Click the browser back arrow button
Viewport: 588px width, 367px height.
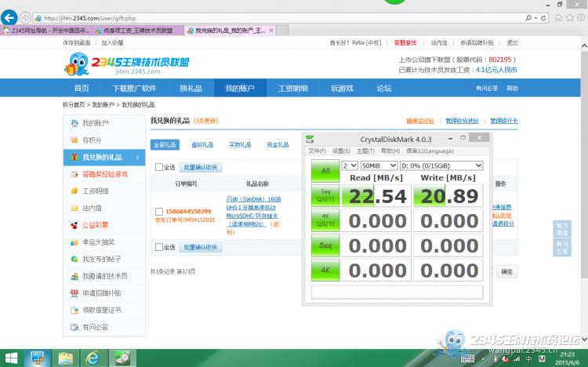point(9,17)
